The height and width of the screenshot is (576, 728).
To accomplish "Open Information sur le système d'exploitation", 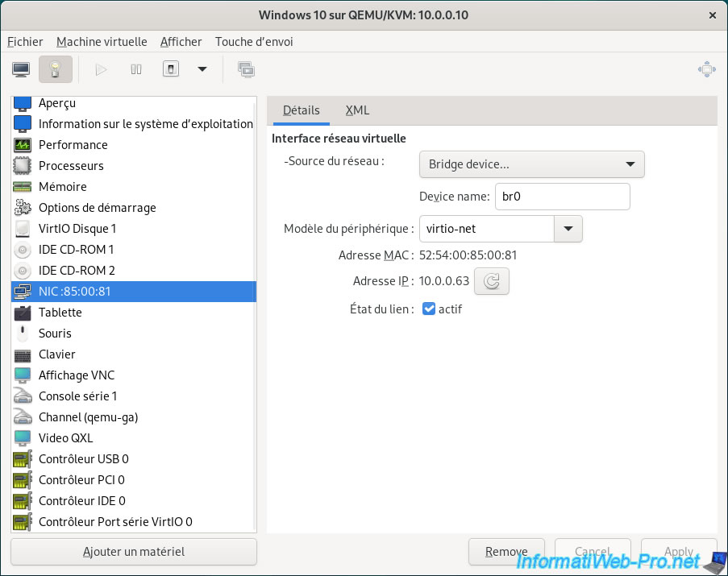I will (134, 124).
